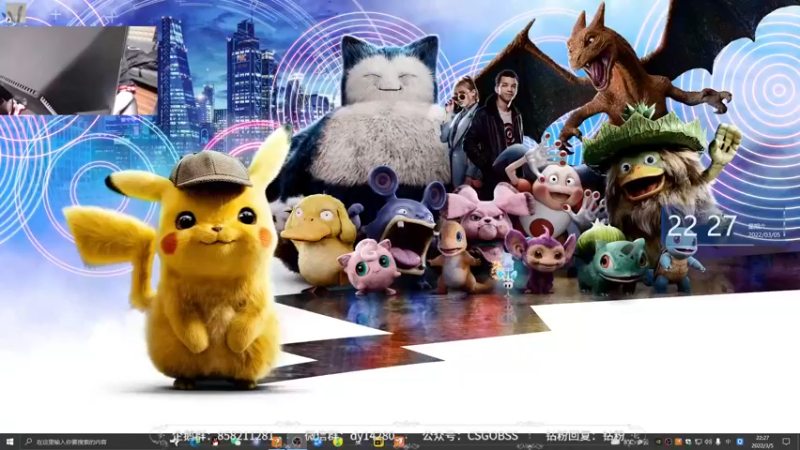Open the Windows Start menu
This screenshot has height=450, width=800.
click(x=9, y=441)
